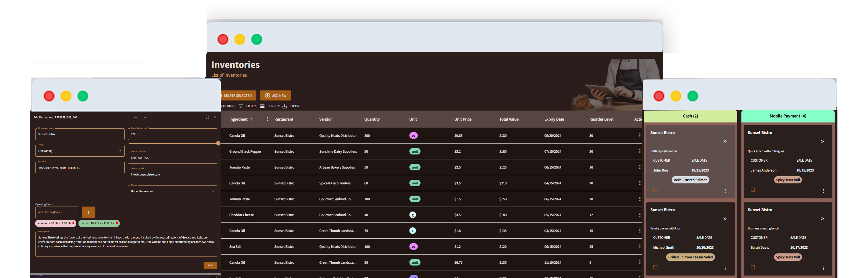Open the three-dot menu on John Doe's cash card

coord(726,191)
